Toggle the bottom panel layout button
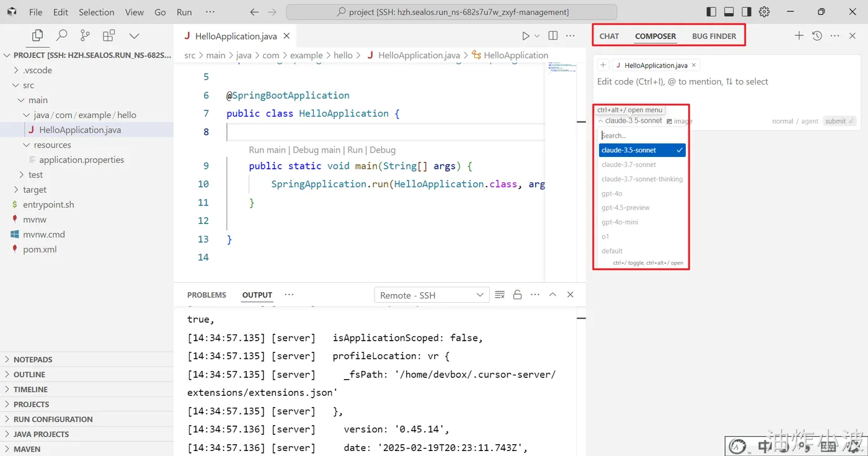This screenshot has width=868, height=456. coord(729,12)
